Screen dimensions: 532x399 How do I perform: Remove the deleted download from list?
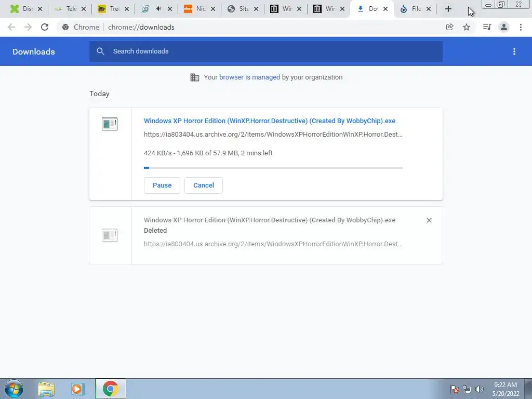(x=429, y=220)
